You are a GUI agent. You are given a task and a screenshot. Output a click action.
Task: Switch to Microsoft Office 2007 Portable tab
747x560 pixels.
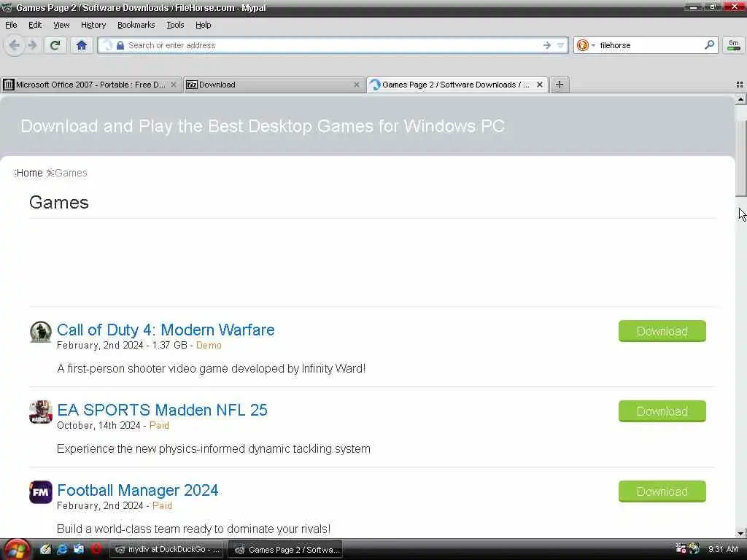90,85
